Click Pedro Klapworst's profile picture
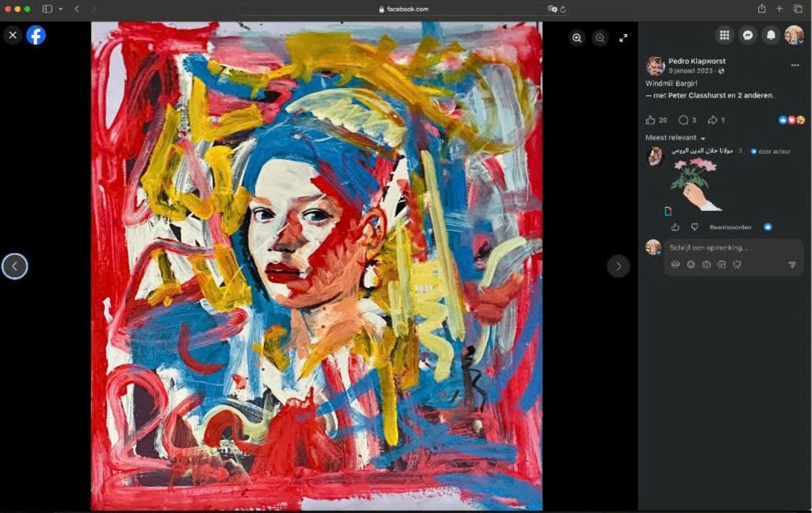 (x=655, y=66)
